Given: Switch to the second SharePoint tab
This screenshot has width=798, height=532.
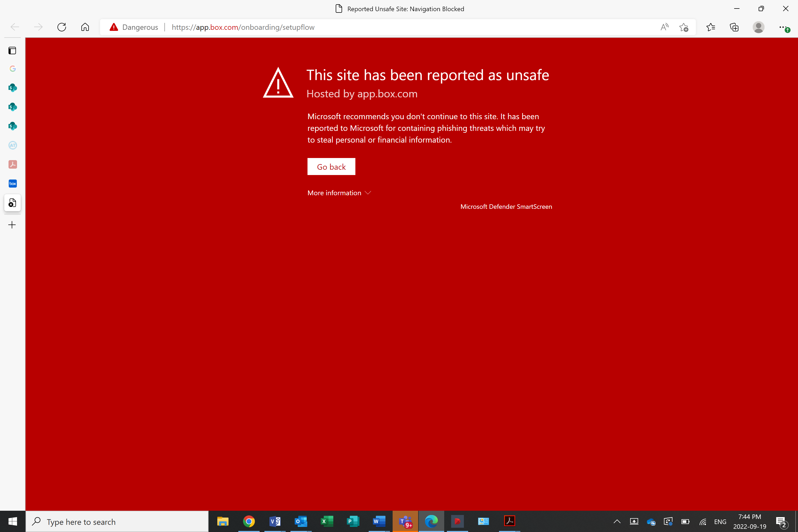Looking at the screenshot, I should (x=13, y=107).
